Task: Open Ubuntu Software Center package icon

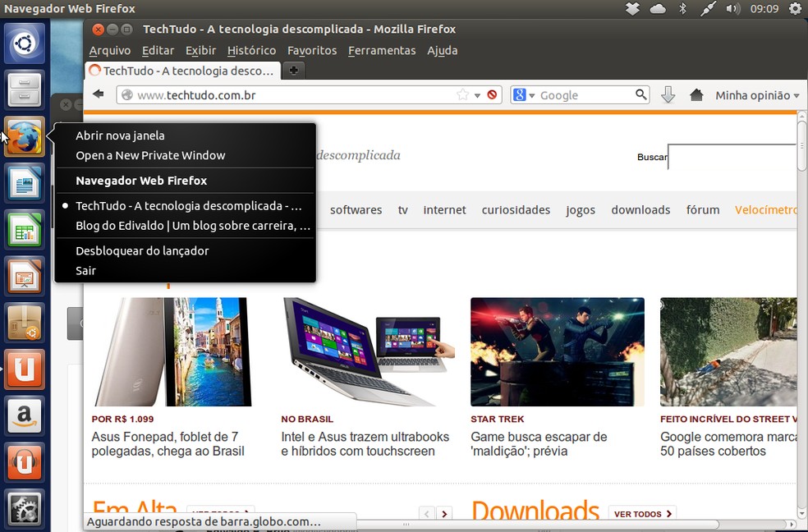Action: coord(24,323)
